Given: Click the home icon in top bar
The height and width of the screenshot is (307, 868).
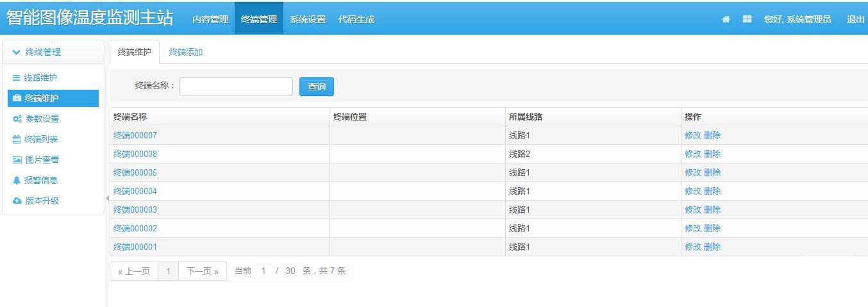Looking at the screenshot, I should [x=726, y=19].
